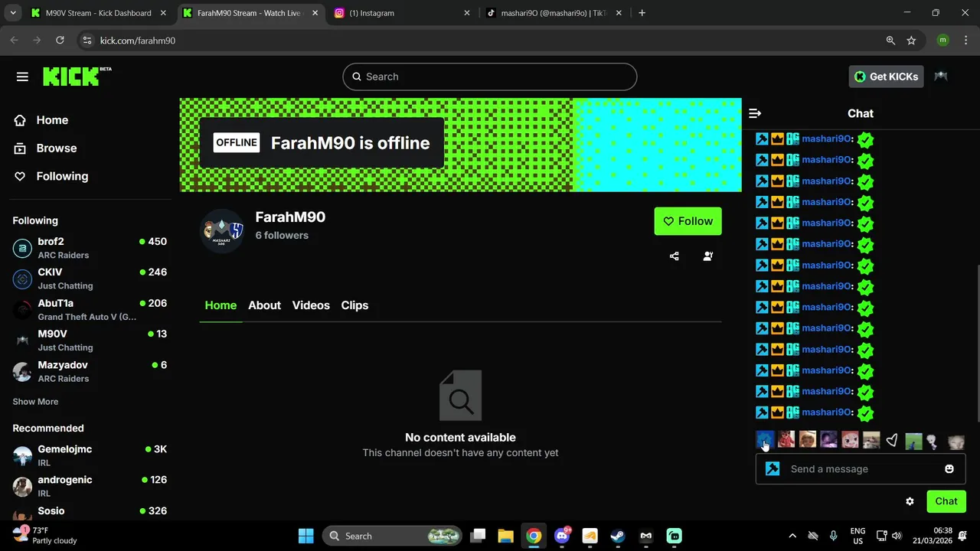Viewport: 980px width, 551px height.
Task: View site information icon in address bar
Action: [x=87, y=41]
